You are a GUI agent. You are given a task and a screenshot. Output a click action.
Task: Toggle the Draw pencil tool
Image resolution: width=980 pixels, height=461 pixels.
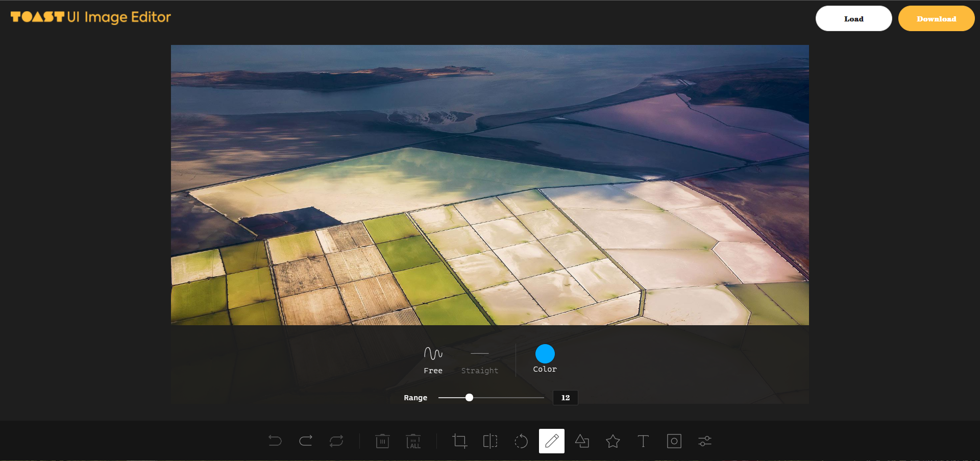[552, 441]
